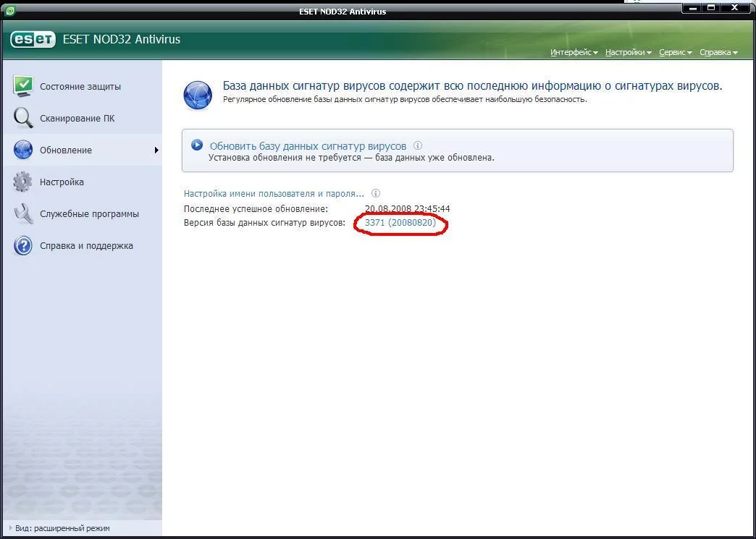Click the Установка обновления не требуется message
Viewport: 756px width, 539px height.
pos(351,158)
